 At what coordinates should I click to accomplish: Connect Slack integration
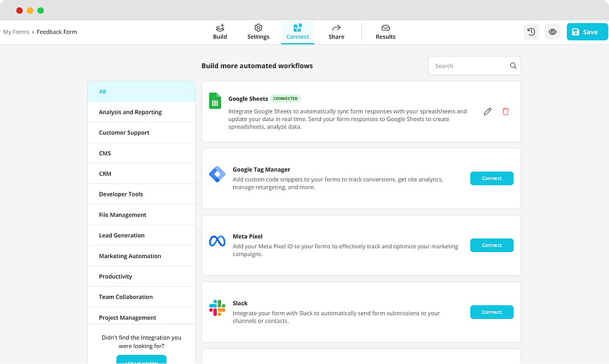tap(491, 312)
